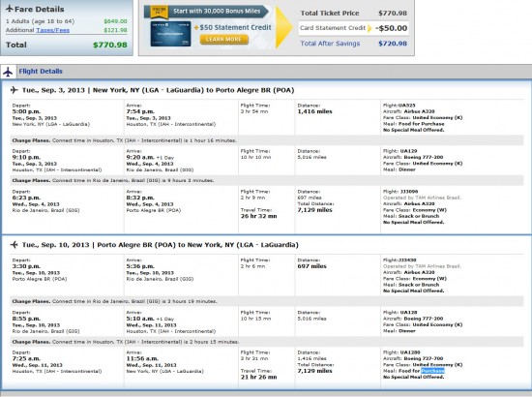Click the highlighted Purchase word

point(432,371)
